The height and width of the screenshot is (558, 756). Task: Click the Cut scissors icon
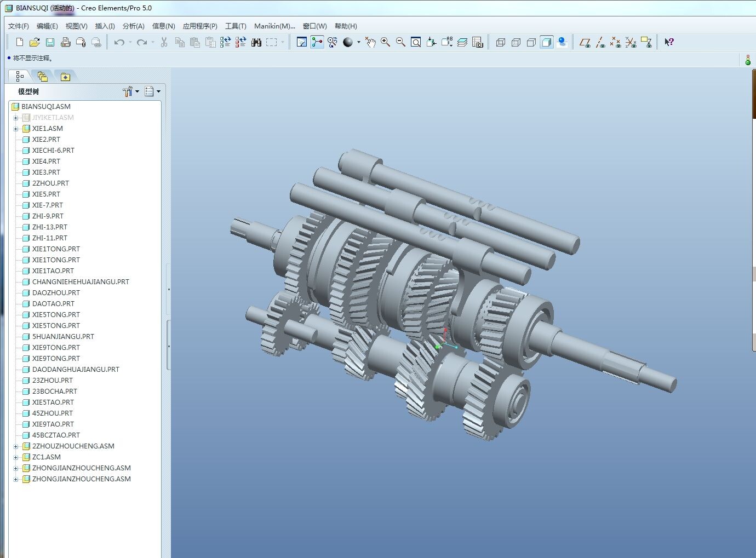(164, 42)
